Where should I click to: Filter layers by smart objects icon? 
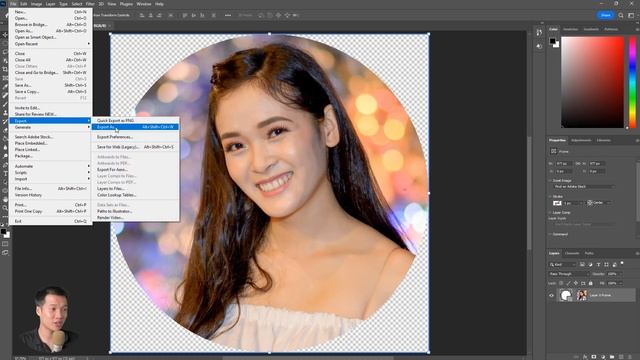tap(615, 264)
